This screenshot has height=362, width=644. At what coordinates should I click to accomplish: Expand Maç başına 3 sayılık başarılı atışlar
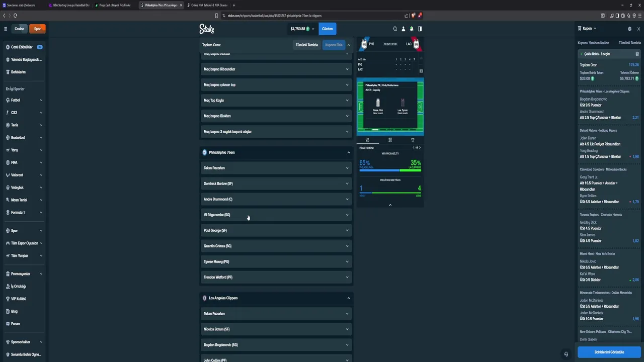pos(276,131)
